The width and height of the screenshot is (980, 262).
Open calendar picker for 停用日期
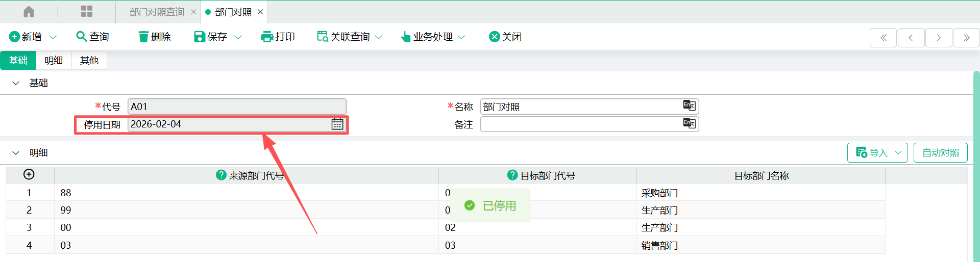pos(337,124)
